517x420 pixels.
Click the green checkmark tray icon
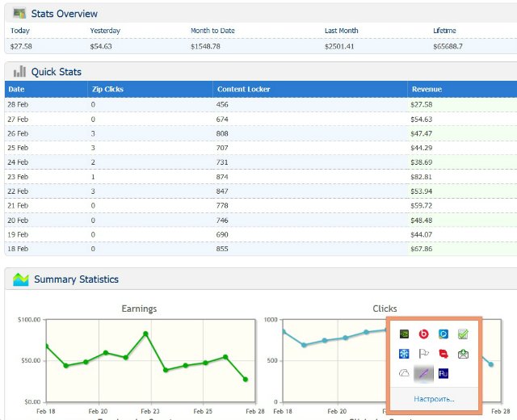[463, 334]
